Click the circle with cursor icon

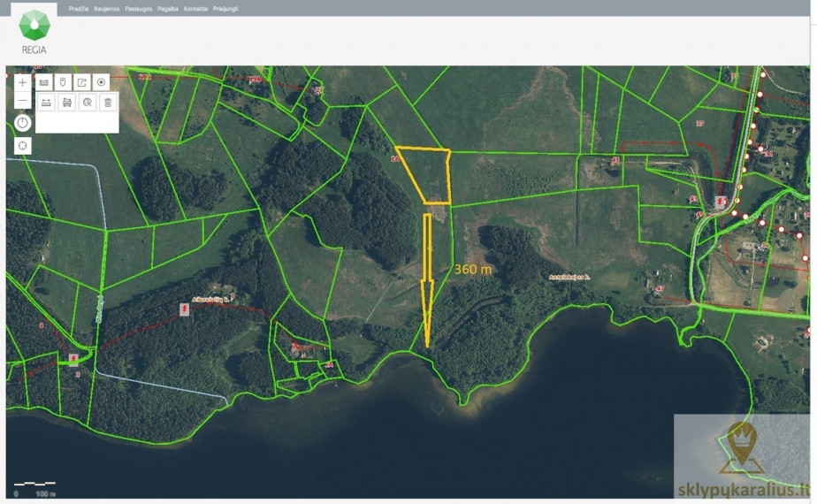tap(88, 103)
